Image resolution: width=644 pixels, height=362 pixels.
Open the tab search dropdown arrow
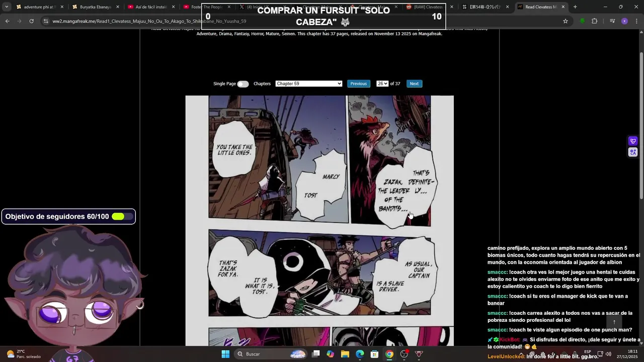[x=7, y=7]
